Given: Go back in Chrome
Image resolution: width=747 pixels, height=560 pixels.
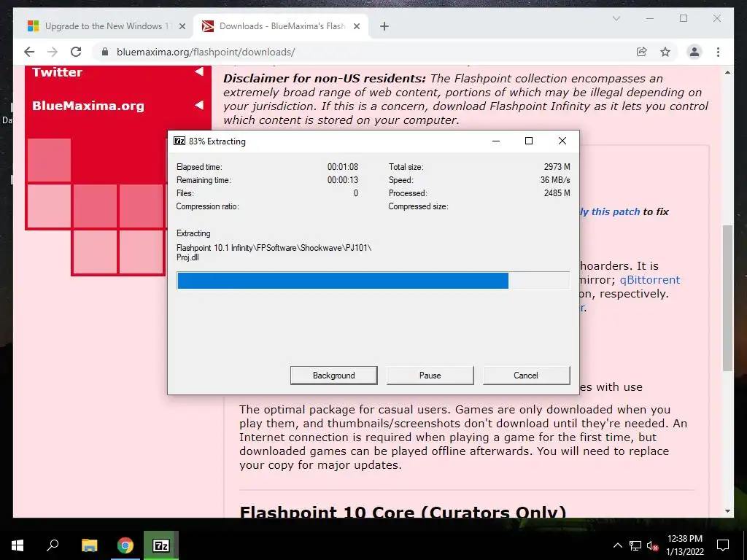Looking at the screenshot, I should [x=29, y=52].
